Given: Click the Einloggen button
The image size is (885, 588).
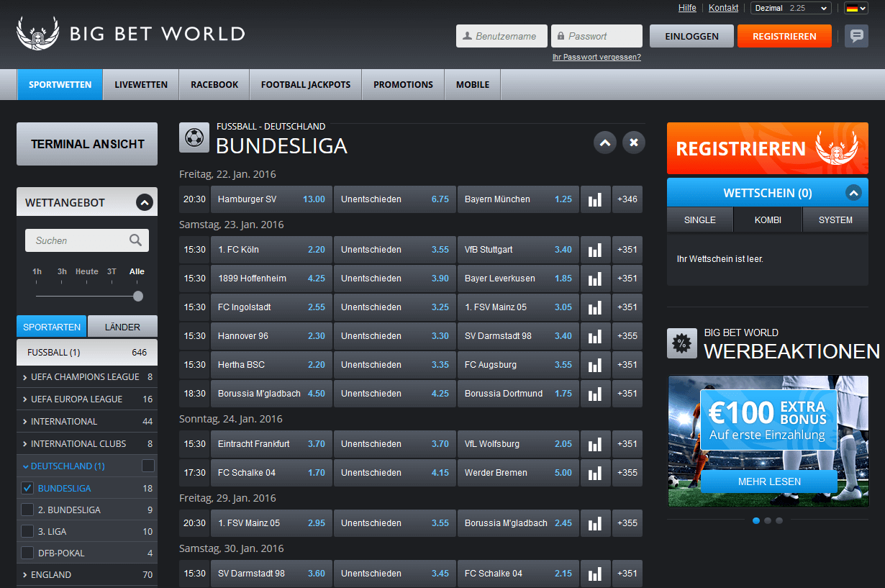Looking at the screenshot, I should 691,36.
